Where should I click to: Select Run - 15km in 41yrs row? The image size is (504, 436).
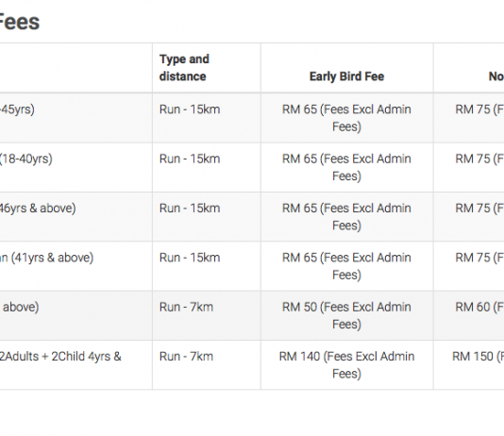[x=190, y=258]
